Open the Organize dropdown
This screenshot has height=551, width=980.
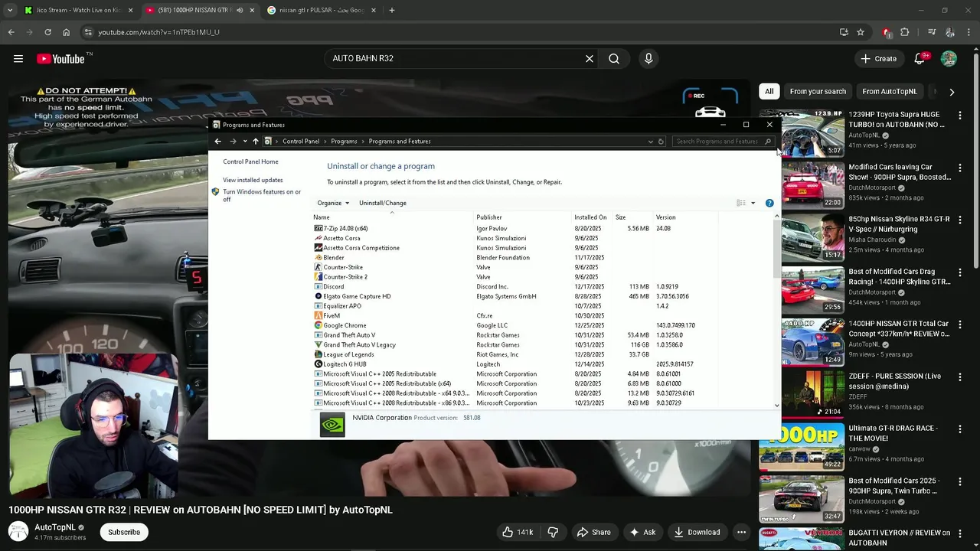333,203
